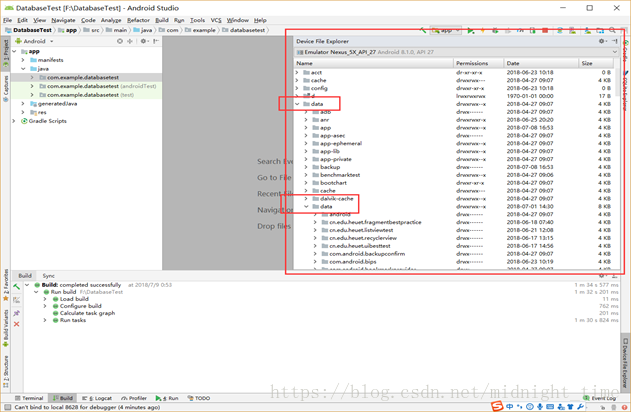631x412 pixels.
Task: Sort by the Permissions column header
Action: [x=478, y=63]
